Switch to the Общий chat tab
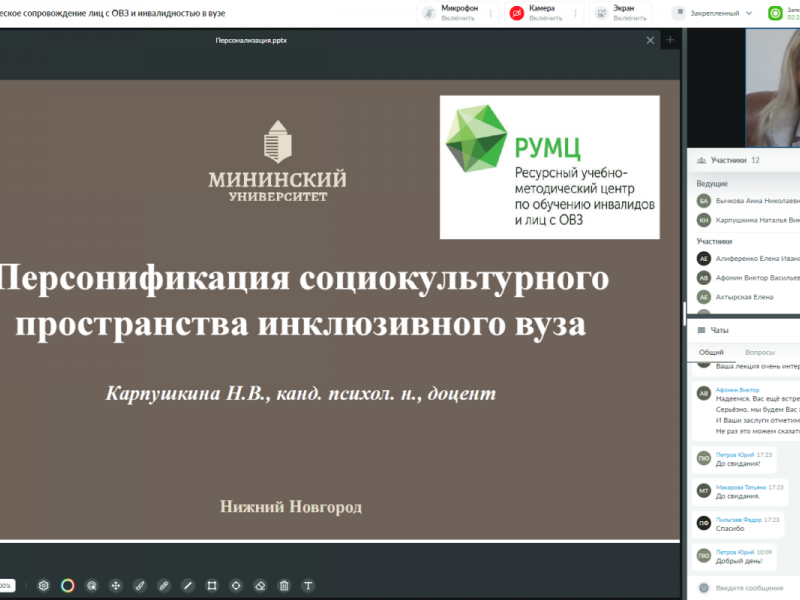 pyautogui.click(x=711, y=352)
